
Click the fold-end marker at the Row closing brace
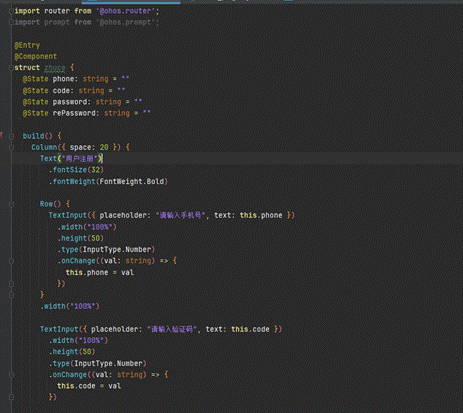click(11, 295)
